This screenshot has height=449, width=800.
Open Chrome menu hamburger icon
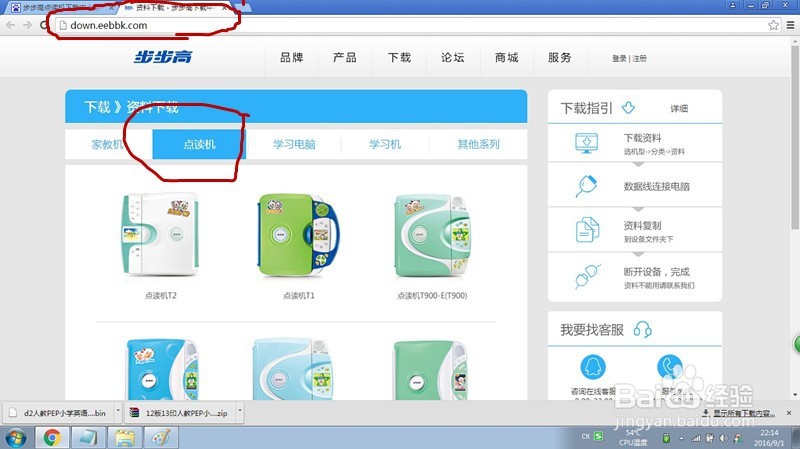coord(790,25)
